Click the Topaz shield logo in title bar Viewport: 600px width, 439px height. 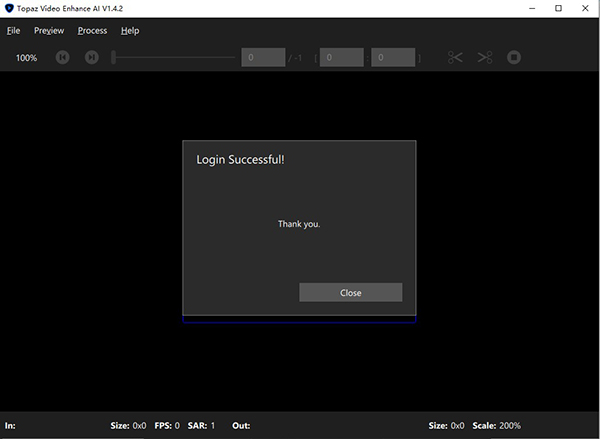coord(9,8)
